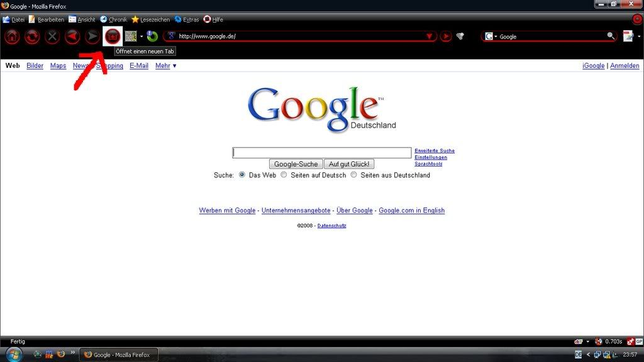The height and width of the screenshot is (362, 644).
Task: Click the gray gem icon after the Go button
Action: coord(460,36)
